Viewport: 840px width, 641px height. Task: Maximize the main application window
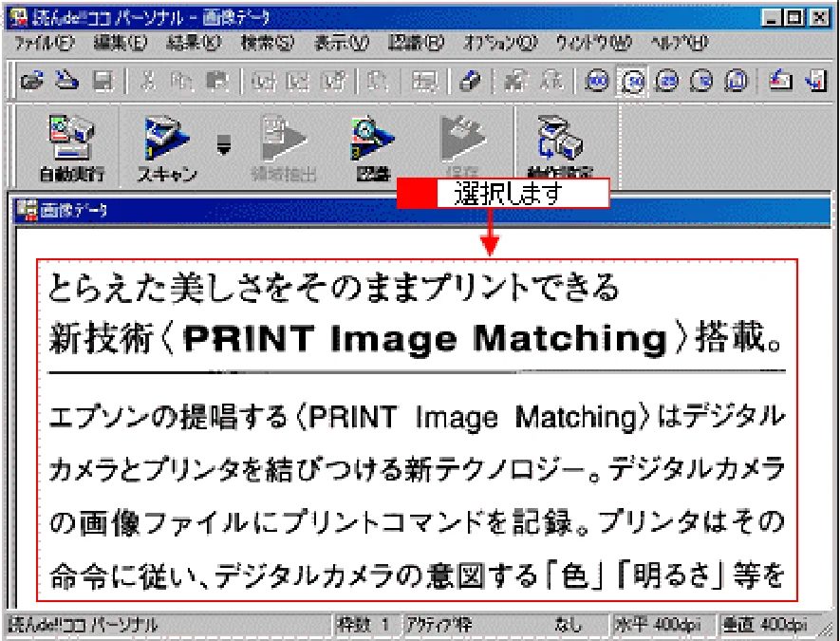point(793,18)
